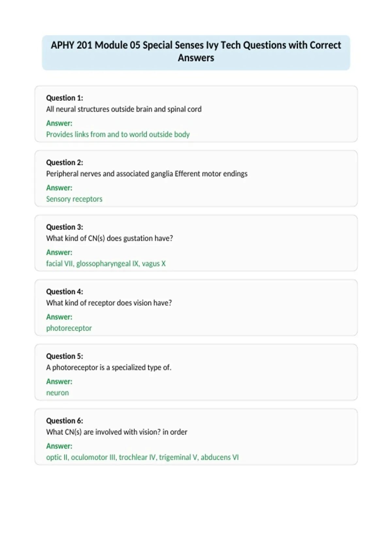Viewport: 392px width, 556px height.
Task: Click the Answer label in Question 6 card
Action: click(x=59, y=446)
